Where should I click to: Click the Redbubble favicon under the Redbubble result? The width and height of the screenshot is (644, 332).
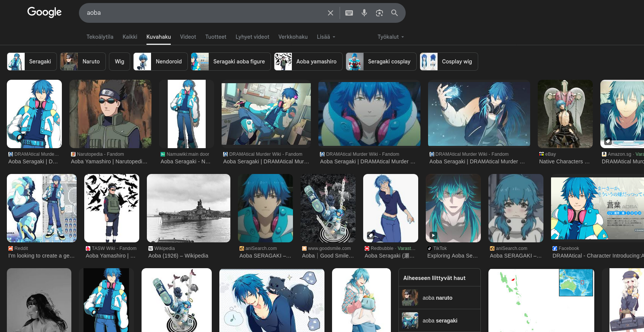[367, 248]
